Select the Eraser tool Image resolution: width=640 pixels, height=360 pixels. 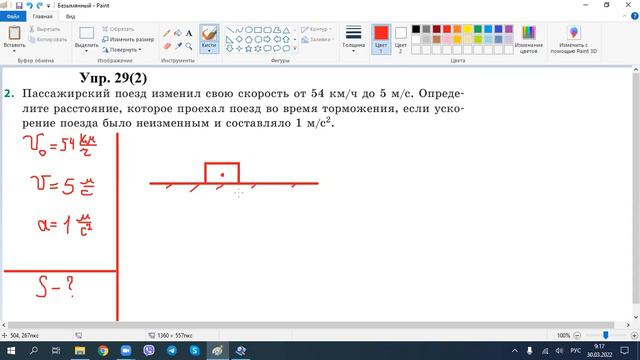[x=167, y=46]
